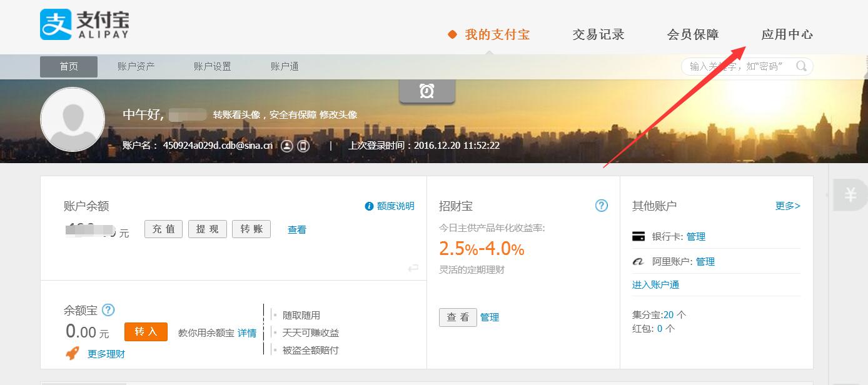
Task: Click the 管理 link under 招财宝
Action: [490, 317]
